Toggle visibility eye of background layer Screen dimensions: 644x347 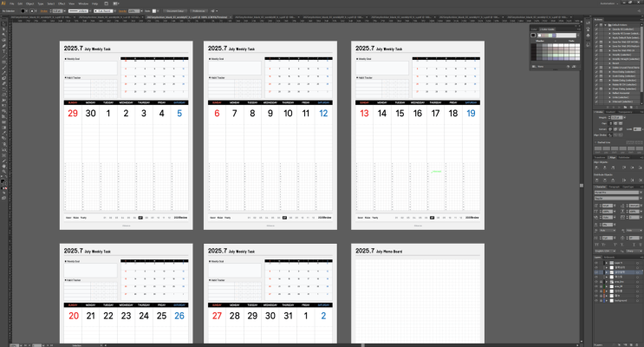click(596, 300)
